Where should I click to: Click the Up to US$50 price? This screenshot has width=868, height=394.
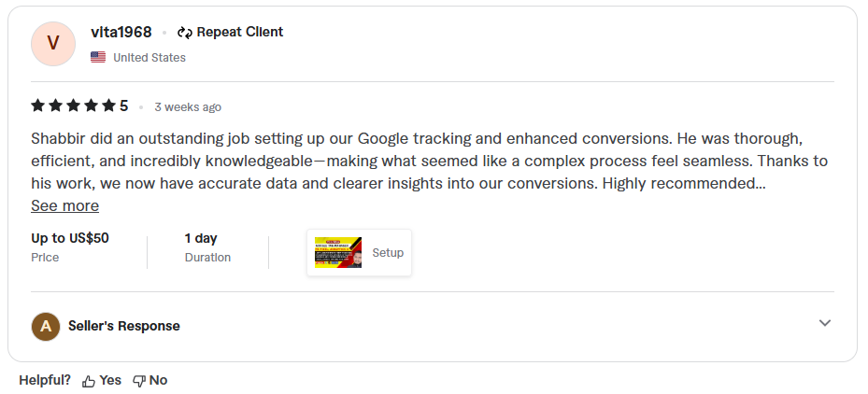70,238
